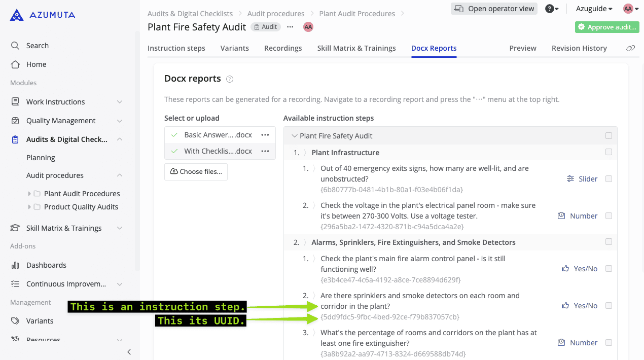Collapse the sidebar with the left arrow

129,351
